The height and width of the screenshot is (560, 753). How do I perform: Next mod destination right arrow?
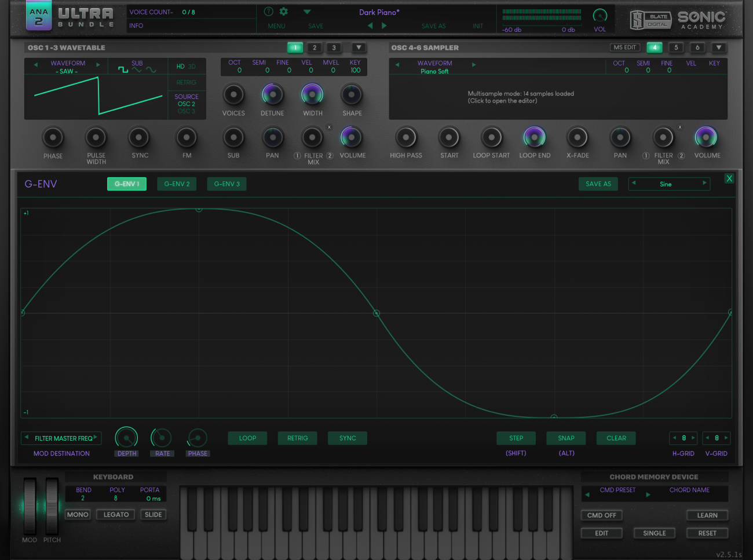tap(95, 437)
